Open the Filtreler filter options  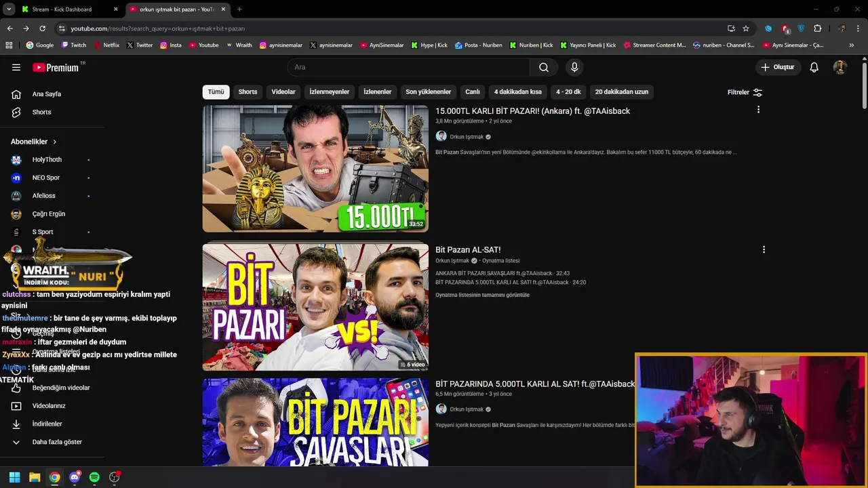click(745, 92)
